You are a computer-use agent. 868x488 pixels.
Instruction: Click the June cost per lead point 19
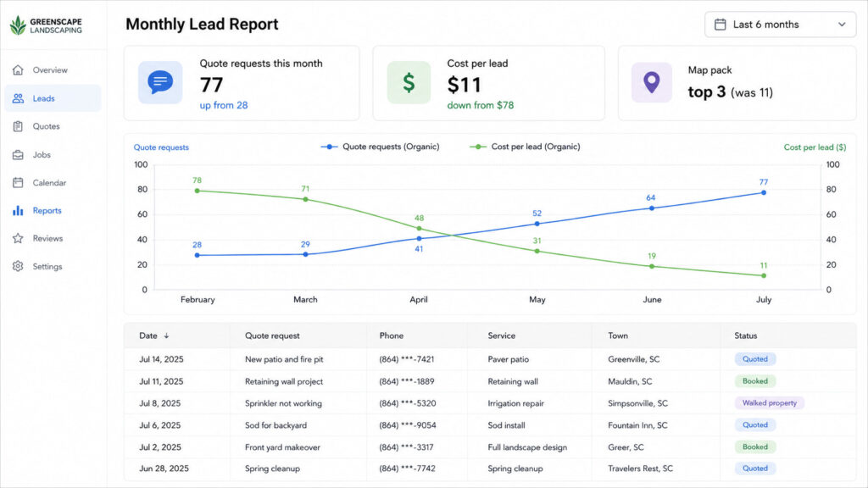tap(652, 266)
